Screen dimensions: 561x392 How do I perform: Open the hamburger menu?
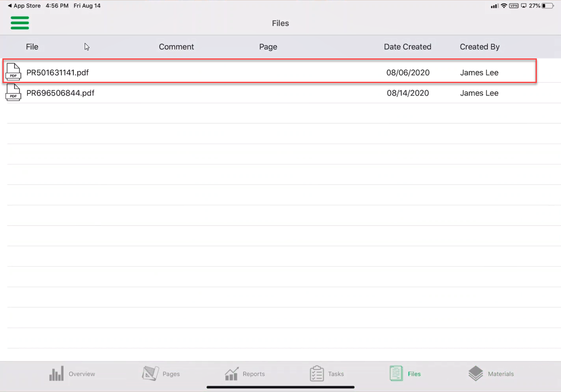(20, 23)
